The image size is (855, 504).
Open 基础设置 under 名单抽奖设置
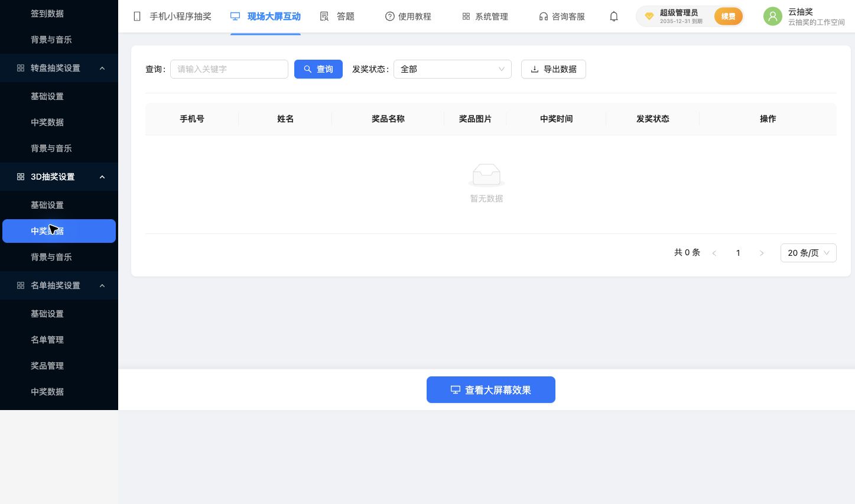(47, 314)
